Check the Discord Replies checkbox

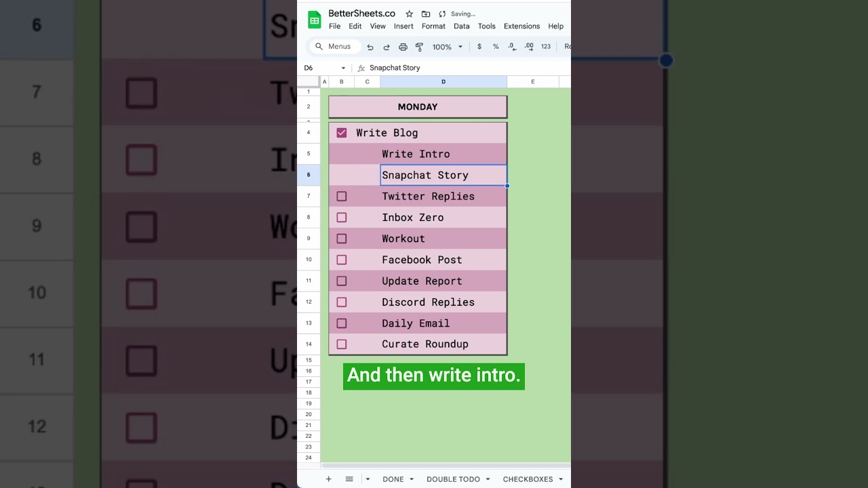[342, 302]
